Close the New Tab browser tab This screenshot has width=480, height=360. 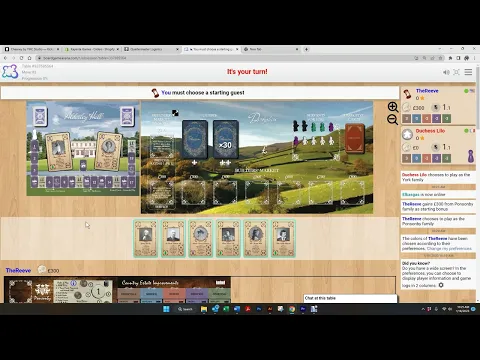click(297, 49)
